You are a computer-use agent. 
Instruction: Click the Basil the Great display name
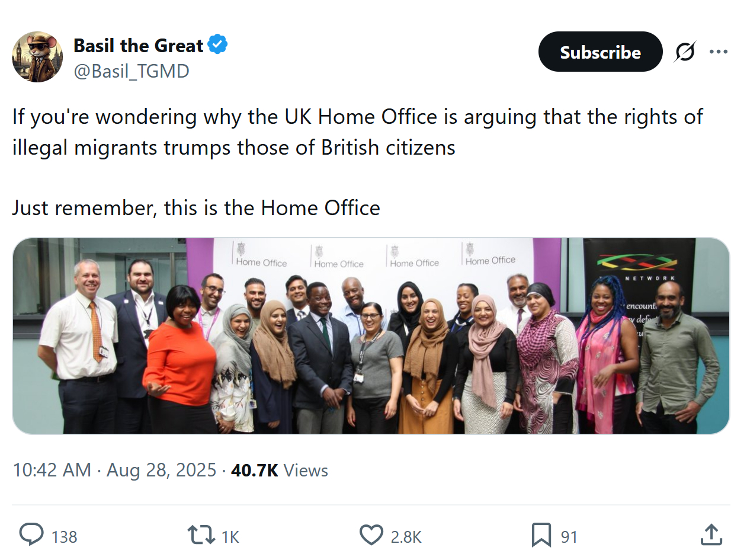pos(138,45)
